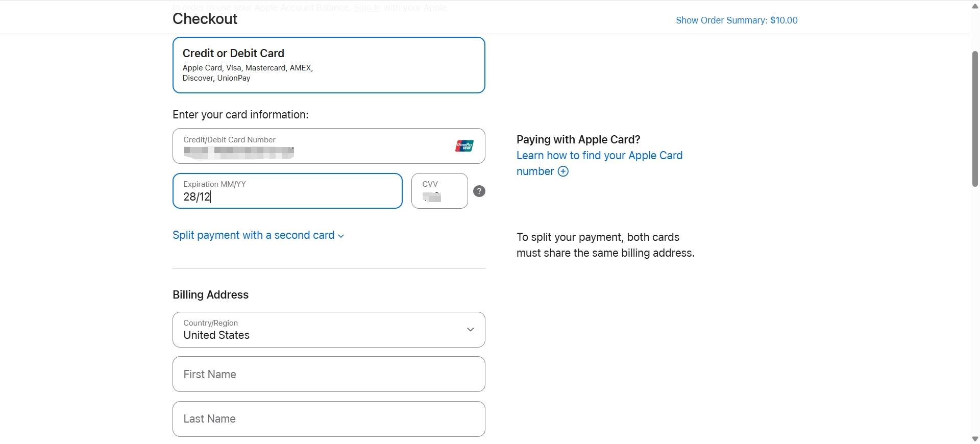Click the vertical scrollbar thumb
The width and height of the screenshot is (980, 444).
[975, 119]
